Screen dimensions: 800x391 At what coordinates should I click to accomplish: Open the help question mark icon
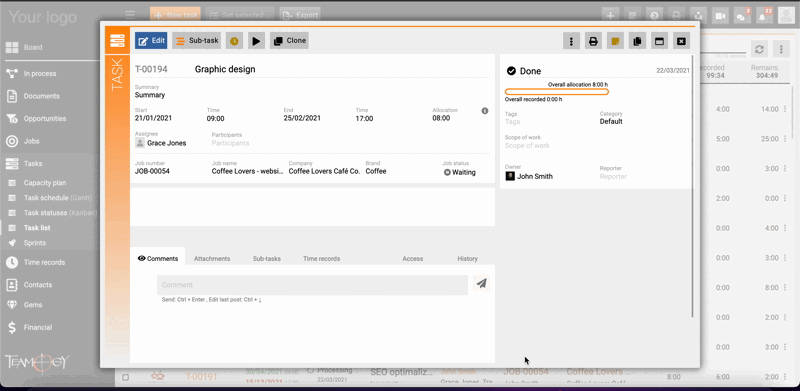pos(654,16)
